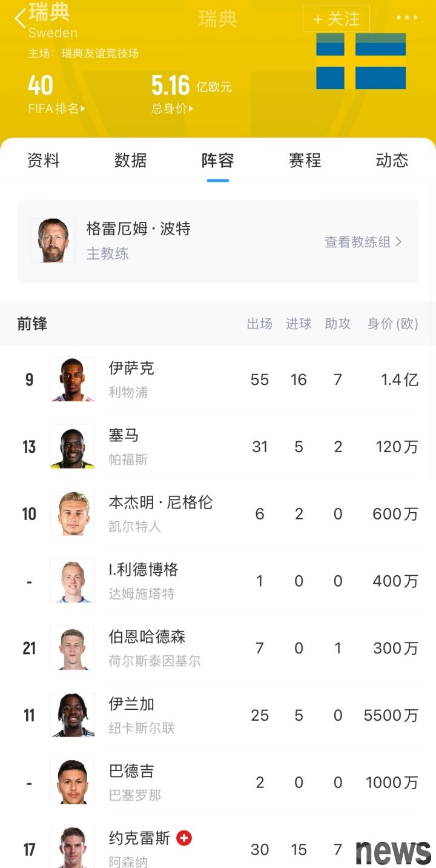Select the 塞马 player name
The height and width of the screenshot is (868, 436).
pos(124,435)
